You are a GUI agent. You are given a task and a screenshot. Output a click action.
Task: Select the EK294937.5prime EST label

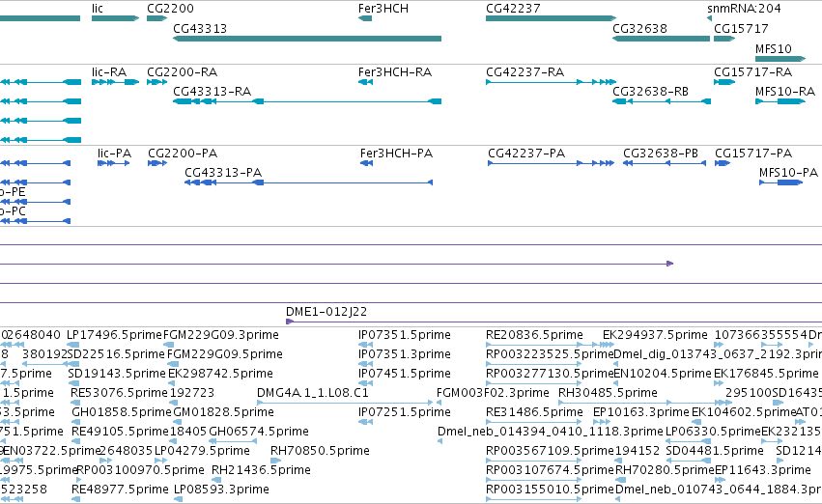655,334
